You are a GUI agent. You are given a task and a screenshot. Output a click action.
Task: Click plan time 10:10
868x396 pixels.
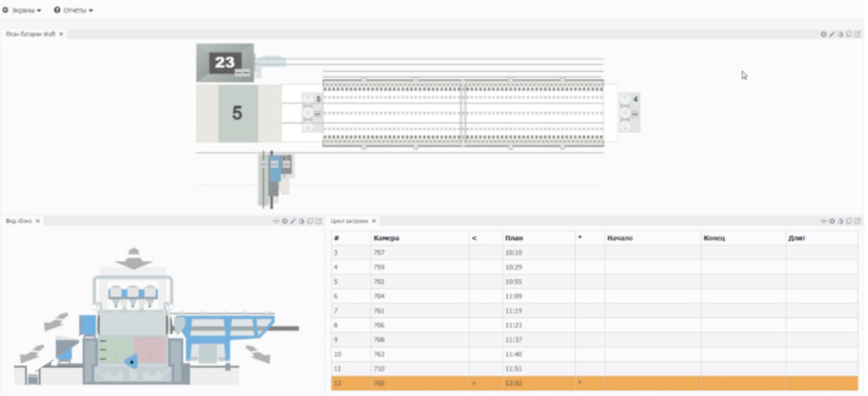pos(513,253)
